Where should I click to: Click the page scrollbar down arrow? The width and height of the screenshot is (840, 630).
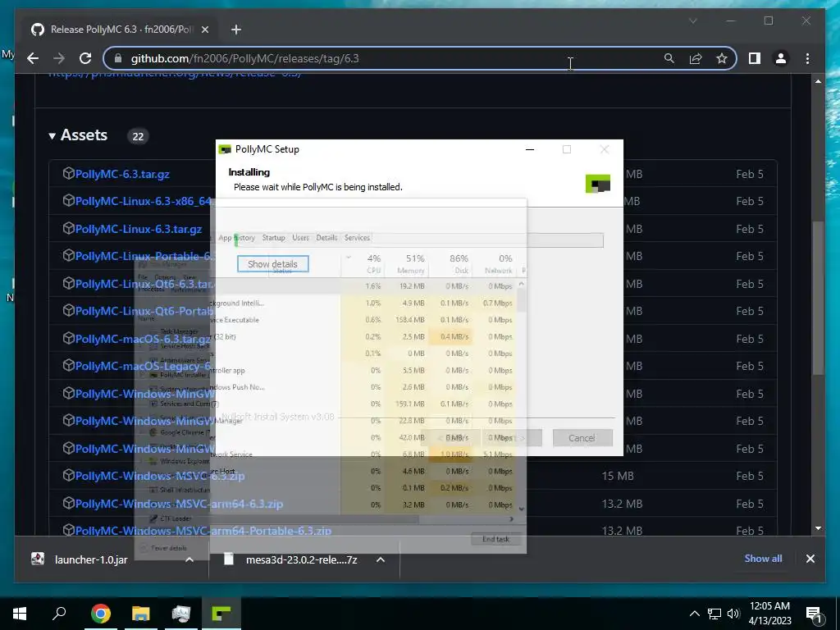pyautogui.click(x=818, y=529)
